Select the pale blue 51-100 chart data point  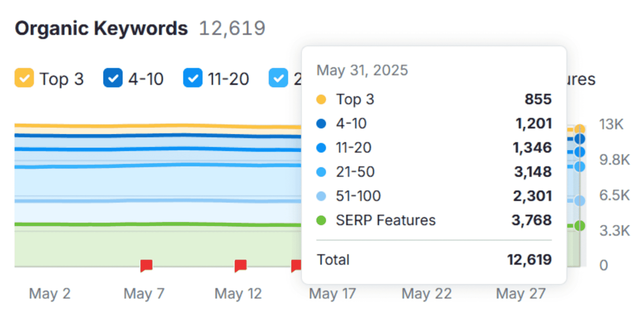(x=580, y=201)
